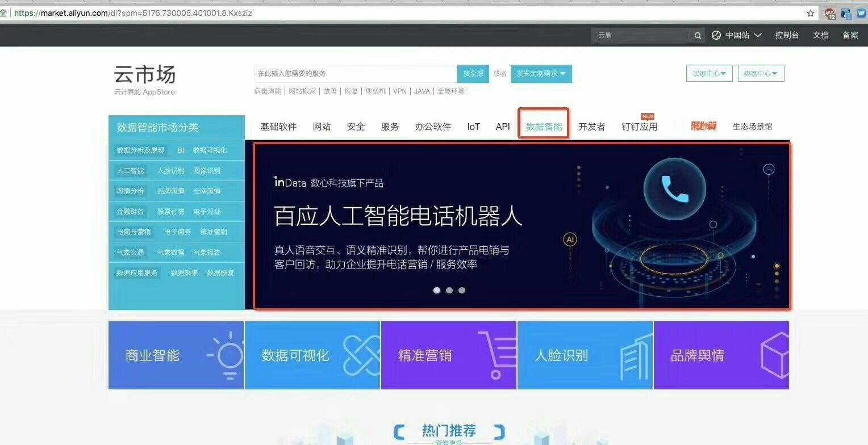The height and width of the screenshot is (445, 868).
Task: Click the shopping cart icon on 精准营销 card
Action: tap(498, 355)
